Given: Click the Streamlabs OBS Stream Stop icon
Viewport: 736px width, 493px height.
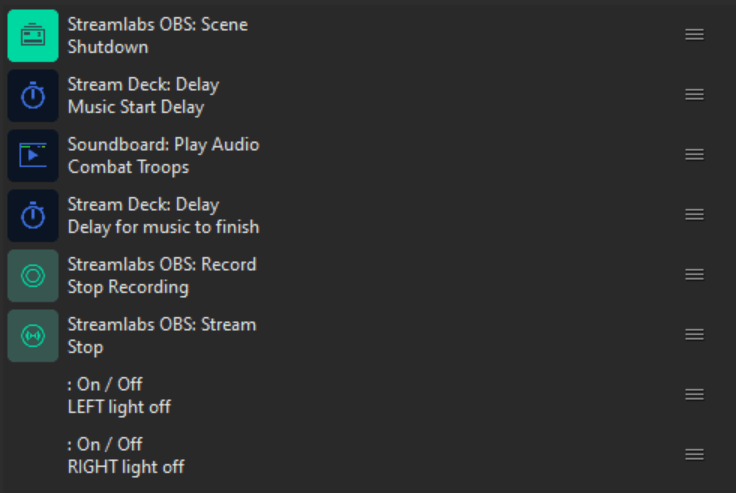Looking at the screenshot, I should [x=33, y=335].
